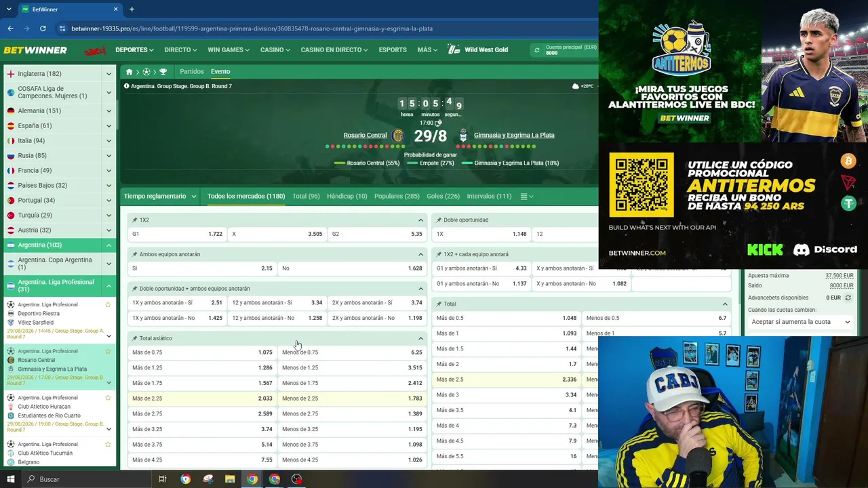The width and height of the screenshot is (868, 488).
Task: Click the 37.500 EUR maximum bet value
Action: point(839,276)
